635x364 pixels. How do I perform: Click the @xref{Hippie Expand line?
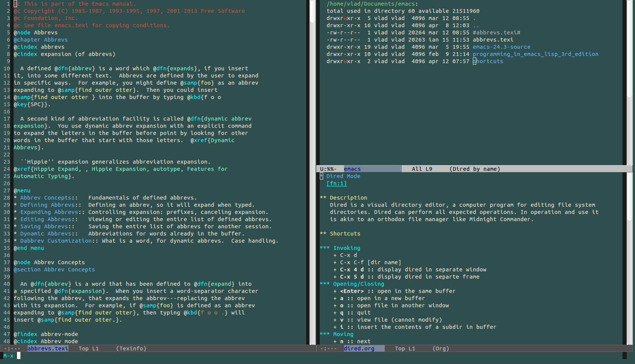click(121, 169)
